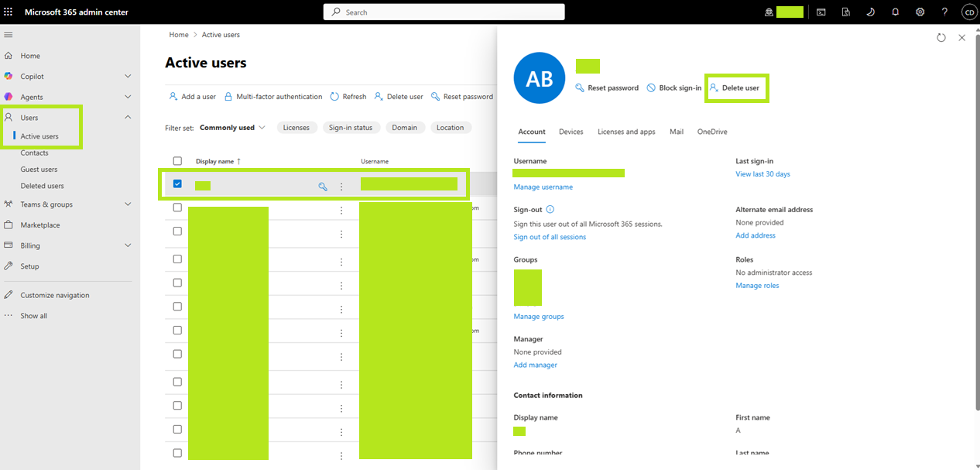Click the AB user avatar circle

540,78
